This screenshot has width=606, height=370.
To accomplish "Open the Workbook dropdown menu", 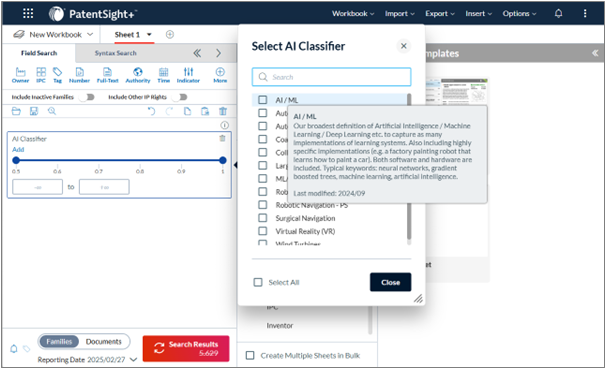I will (x=353, y=14).
